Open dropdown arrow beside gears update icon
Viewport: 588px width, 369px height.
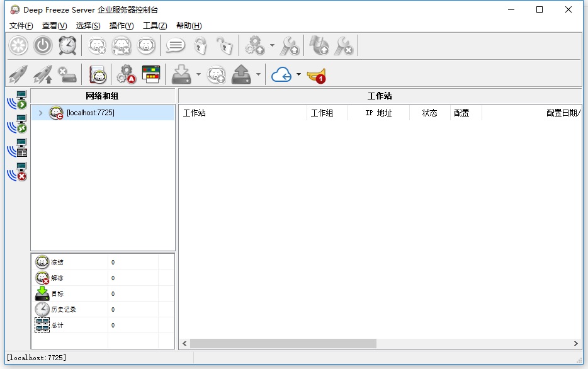click(x=272, y=45)
